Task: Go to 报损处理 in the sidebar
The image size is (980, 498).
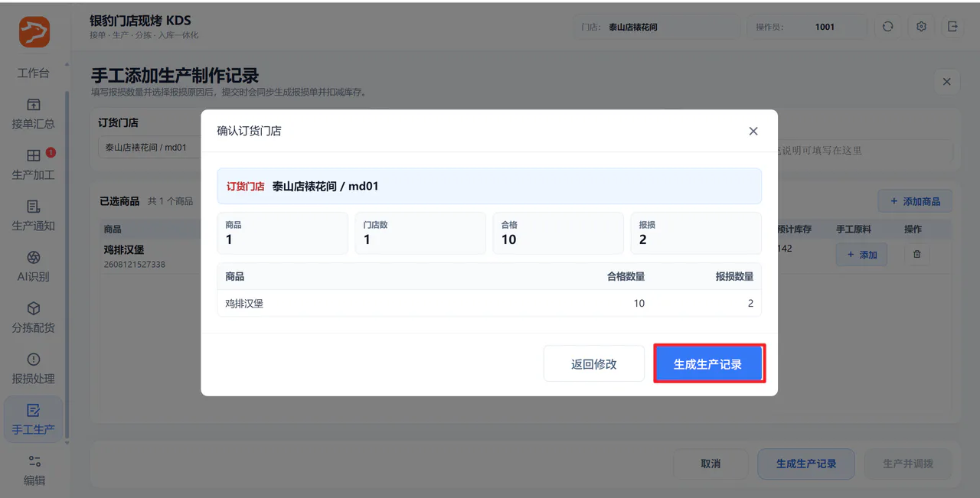Action: (x=34, y=368)
